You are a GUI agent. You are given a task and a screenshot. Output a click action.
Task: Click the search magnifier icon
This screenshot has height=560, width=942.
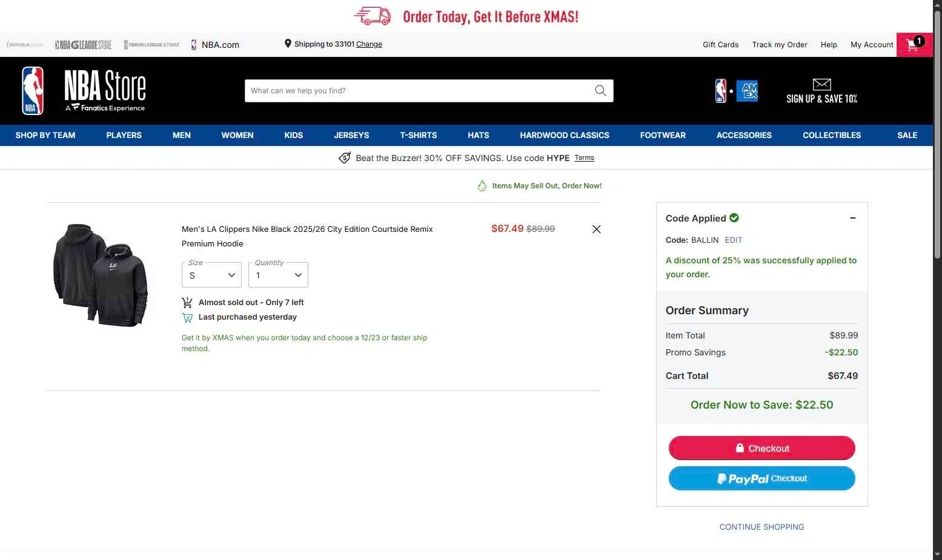(600, 91)
